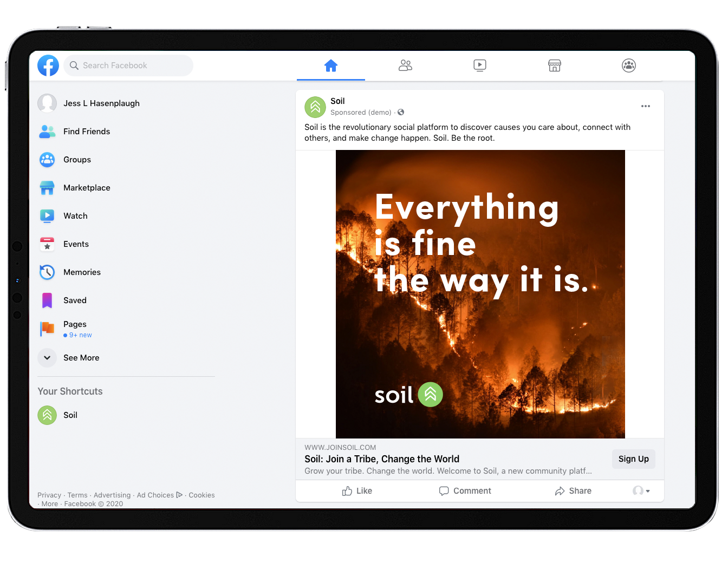Click the Pages flag icon
The image size is (728, 563).
[x=47, y=329]
